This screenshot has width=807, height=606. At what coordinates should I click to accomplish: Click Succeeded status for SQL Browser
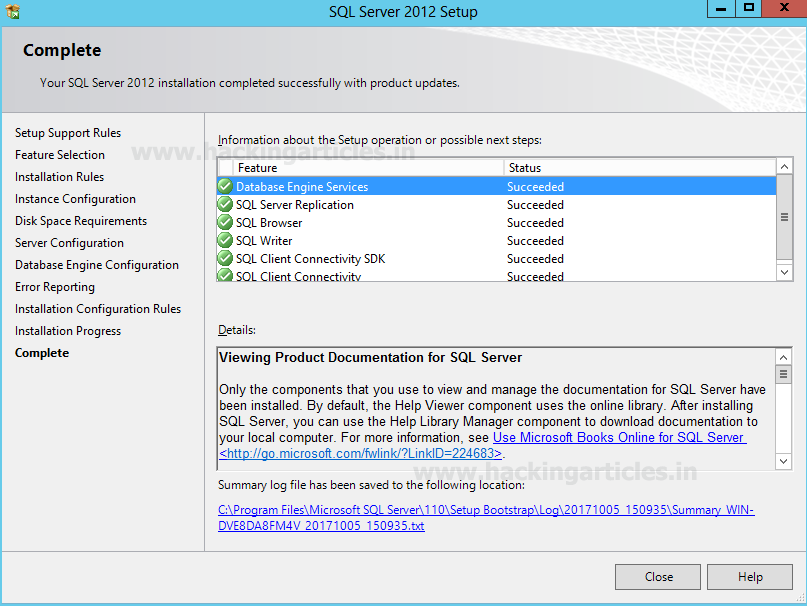(535, 222)
